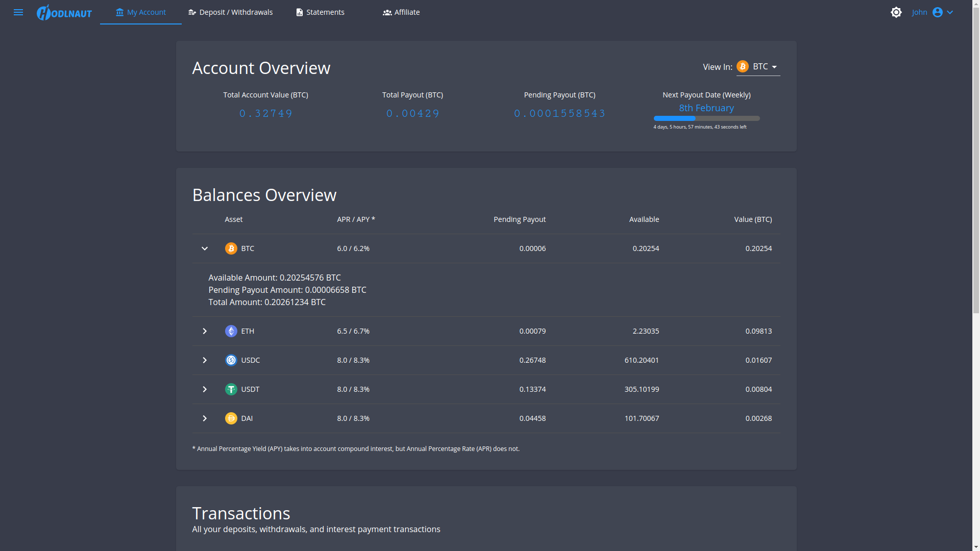Expand the USDC balance details
The height and width of the screenshot is (551, 980).
pos(205,360)
